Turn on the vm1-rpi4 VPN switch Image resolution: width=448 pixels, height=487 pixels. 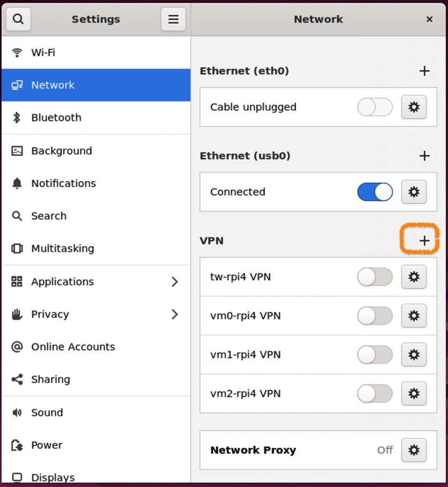pos(375,355)
